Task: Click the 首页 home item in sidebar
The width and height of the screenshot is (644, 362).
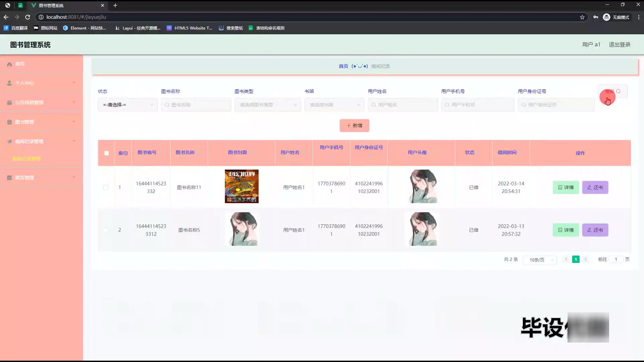Action: [41, 64]
